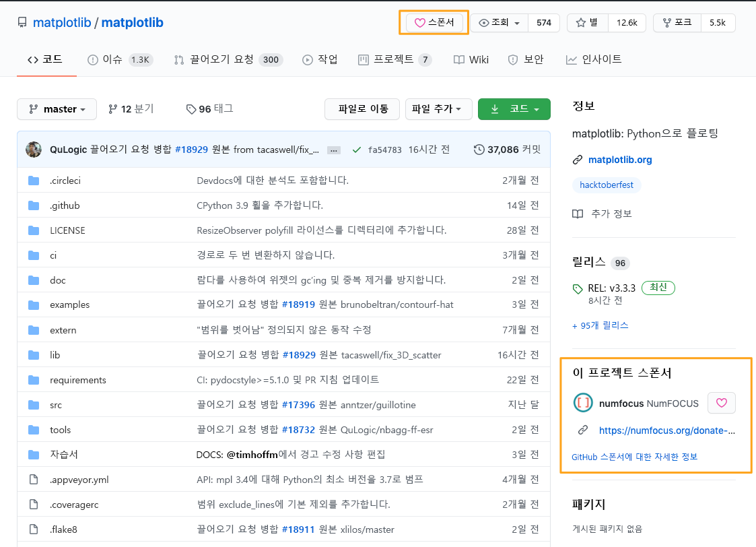This screenshot has height=547, width=756.
Task: Click the hacktoberfest topic tag
Action: (607, 185)
